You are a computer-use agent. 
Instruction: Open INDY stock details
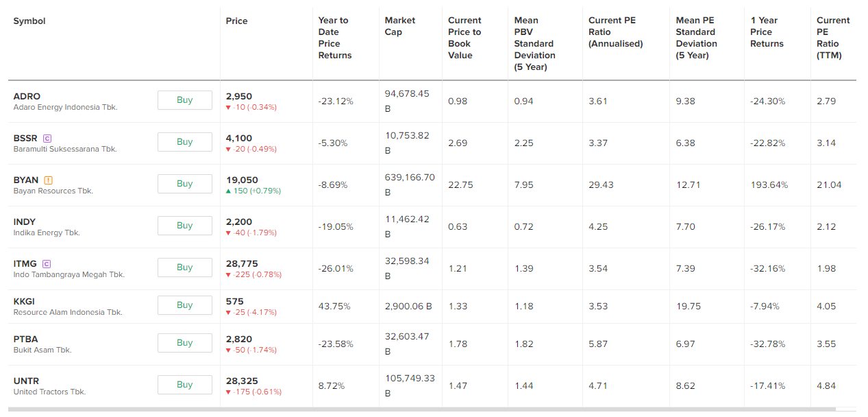coord(25,222)
